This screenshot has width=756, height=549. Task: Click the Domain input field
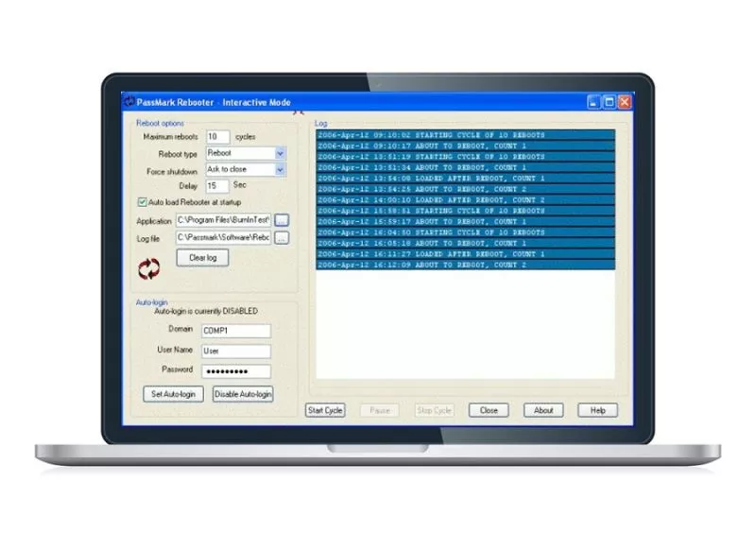tap(236, 331)
